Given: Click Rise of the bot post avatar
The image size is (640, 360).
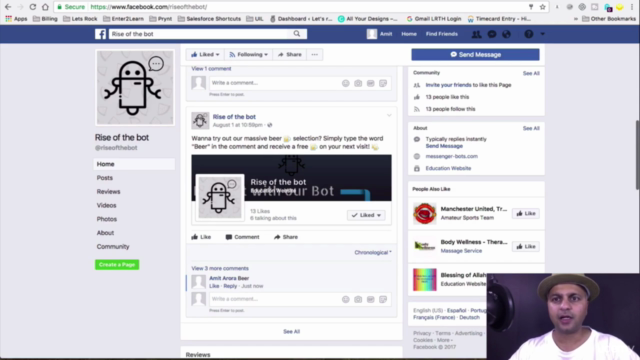Looking at the screenshot, I should (200, 120).
